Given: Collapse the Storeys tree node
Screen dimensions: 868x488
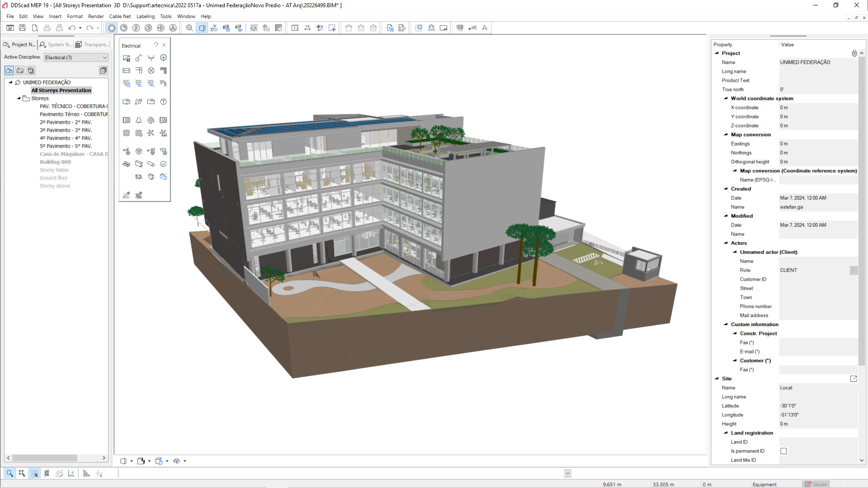Looking at the screenshot, I should pyautogui.click(x=19, y=98).
